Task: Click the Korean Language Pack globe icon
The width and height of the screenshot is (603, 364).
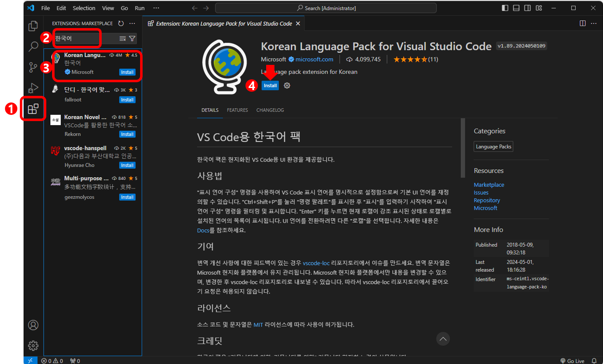Action: (x=224, y=67)
